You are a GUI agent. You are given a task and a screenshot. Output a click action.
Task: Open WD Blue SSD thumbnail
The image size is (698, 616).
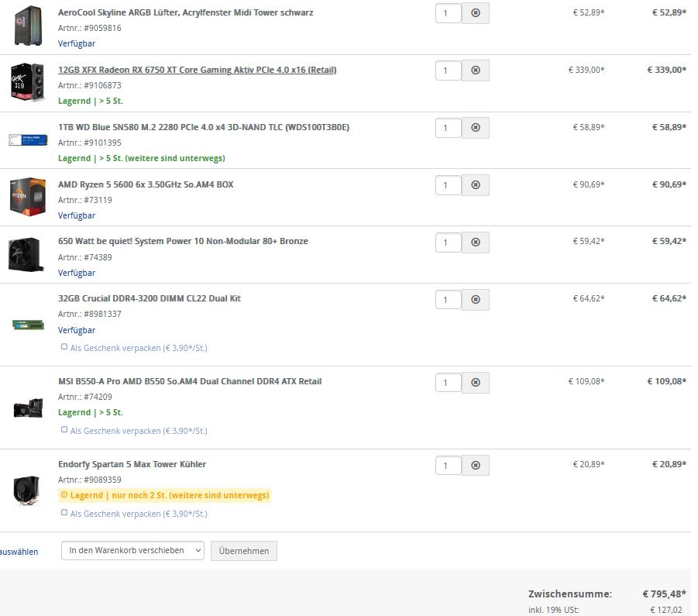click(x=28, y=140)
